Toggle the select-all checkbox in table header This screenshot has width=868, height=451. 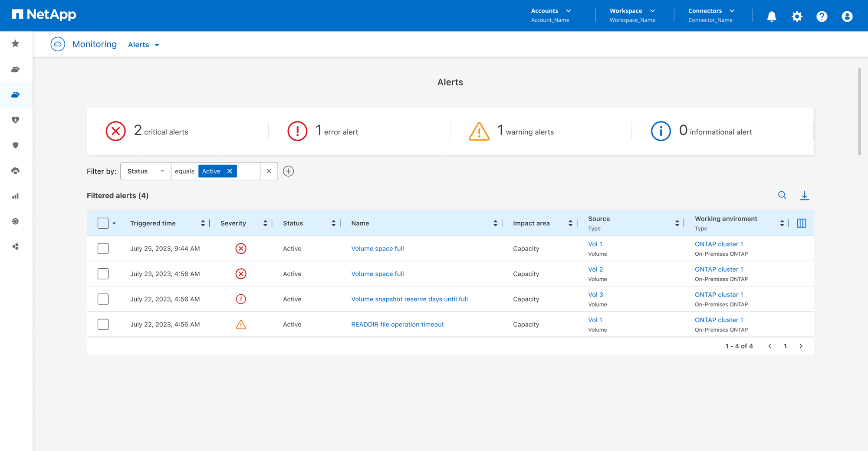click(103, 223)
